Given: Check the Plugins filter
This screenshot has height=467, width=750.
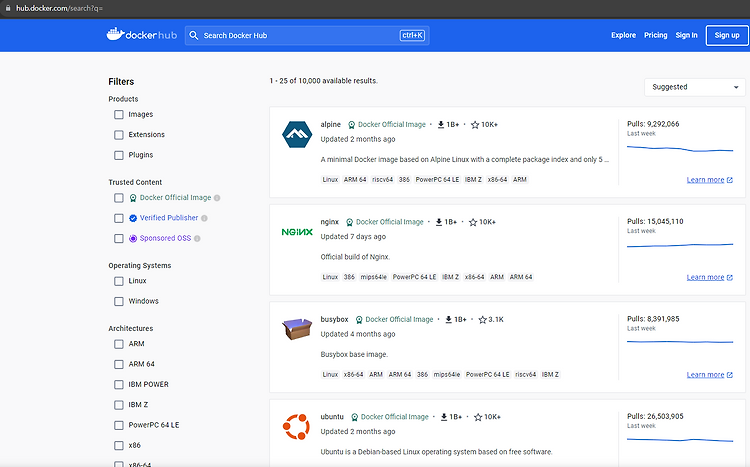Looking at the screenshot, I should pos(119,155).
